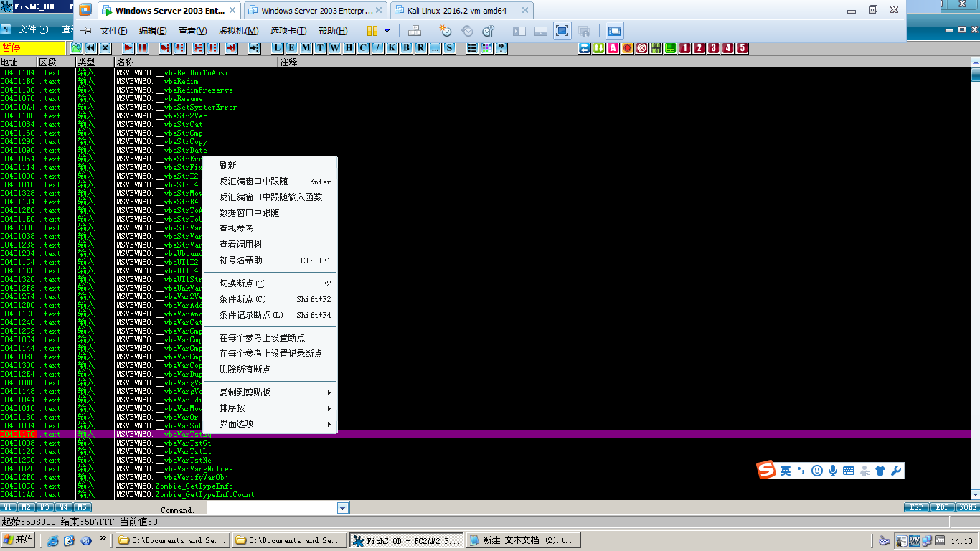The width and height of the screenshot is (980, 551).
Task: Click the vertical scrollbar down arrow
Action: [x=975, y=495]
